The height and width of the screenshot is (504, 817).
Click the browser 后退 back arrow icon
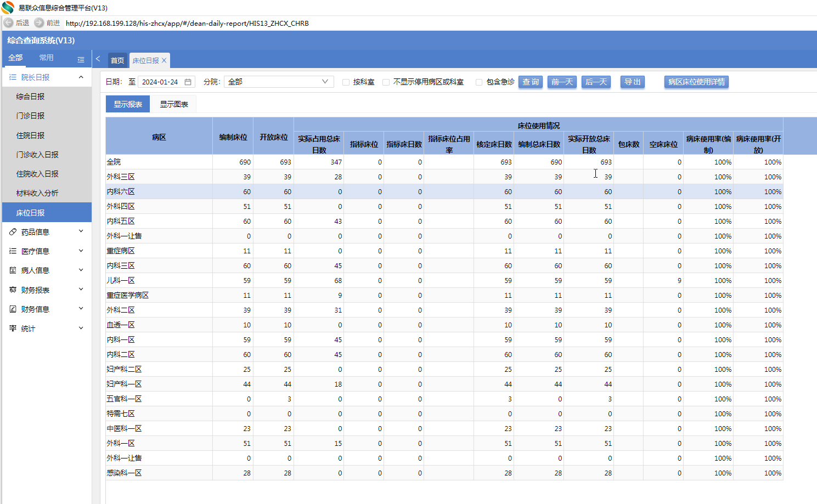point(8,23)
